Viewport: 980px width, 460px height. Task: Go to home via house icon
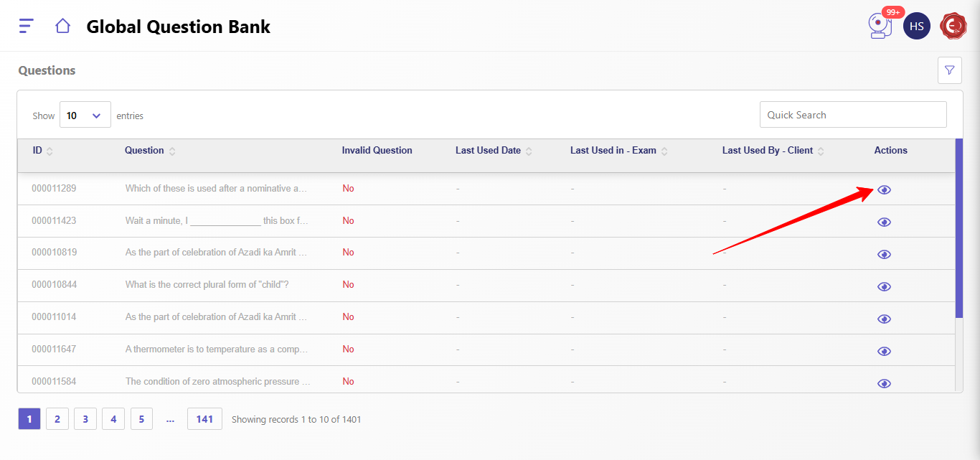tap(63, 27)
